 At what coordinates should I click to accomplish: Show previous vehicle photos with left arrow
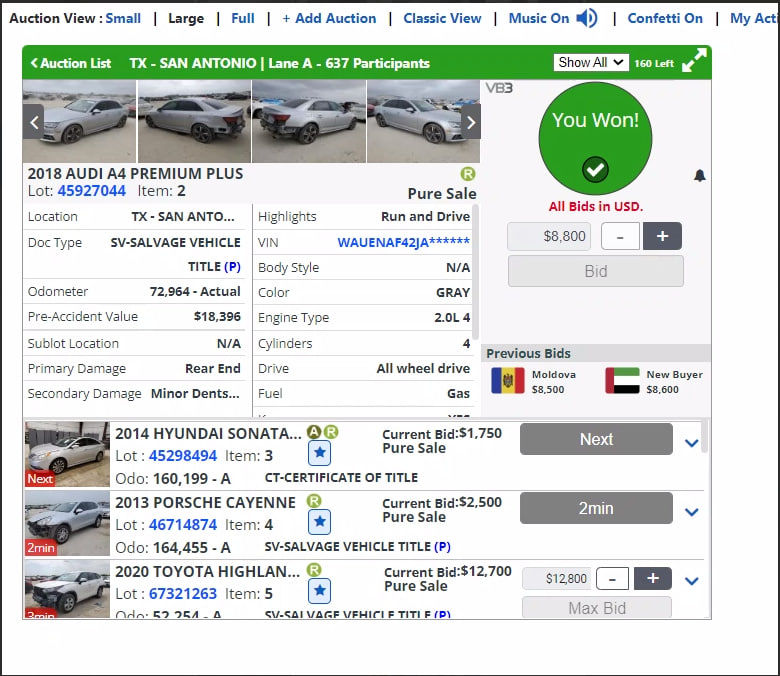pos(34,122)
